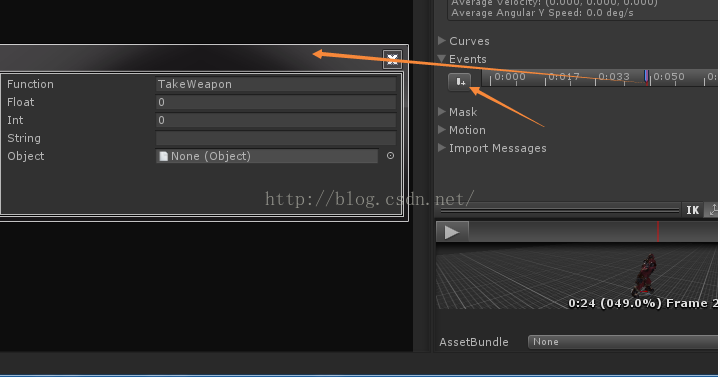The height and width of the screenshot is (377, 720).
Task: Click the 0:000 mark on events timeline
Action: coord(510,77)
